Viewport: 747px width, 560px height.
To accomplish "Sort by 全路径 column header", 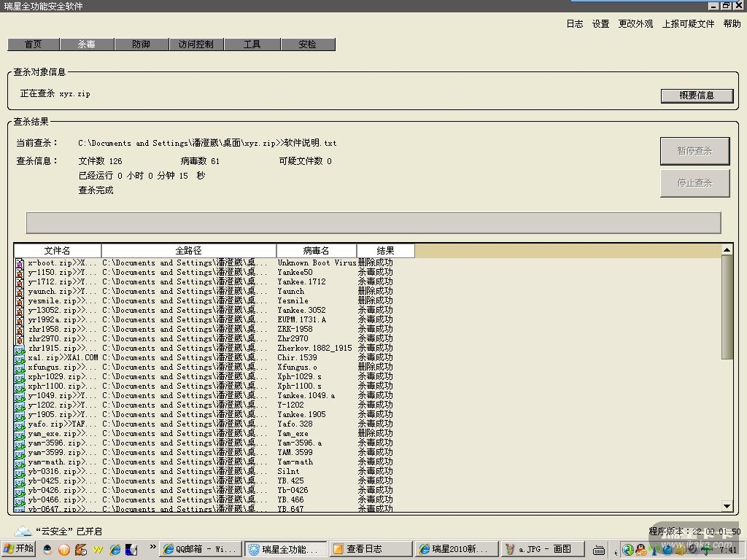I will click(189, 251).
